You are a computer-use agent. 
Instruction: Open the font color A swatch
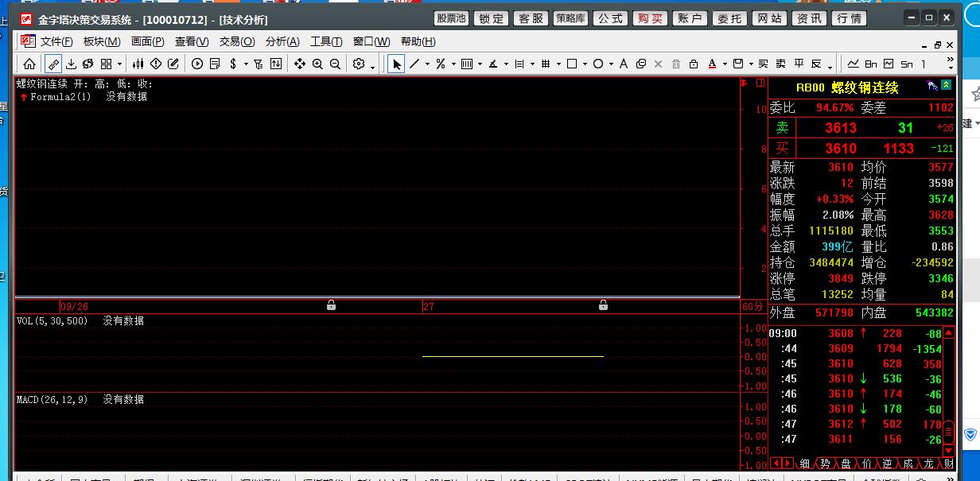(x=712, y=64)
